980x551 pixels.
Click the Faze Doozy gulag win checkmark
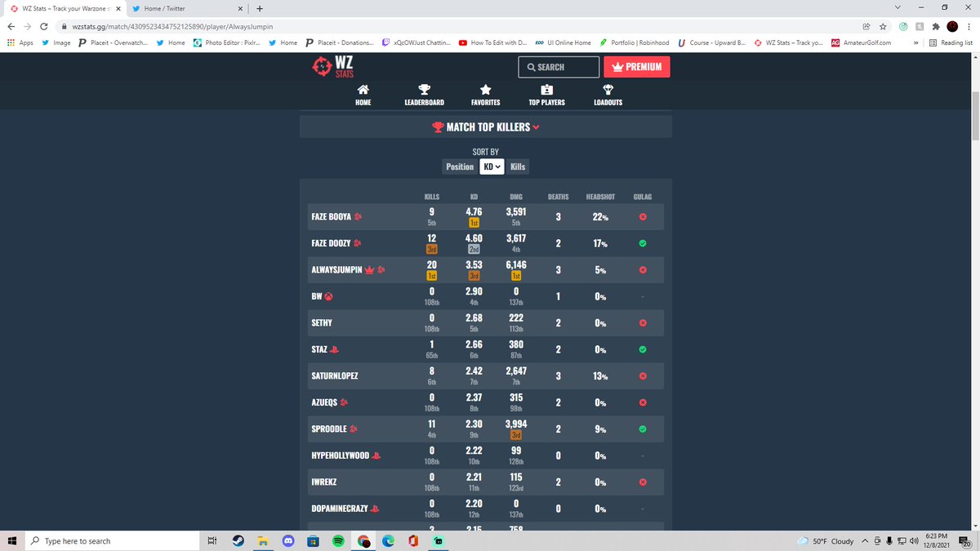[643, 243]
